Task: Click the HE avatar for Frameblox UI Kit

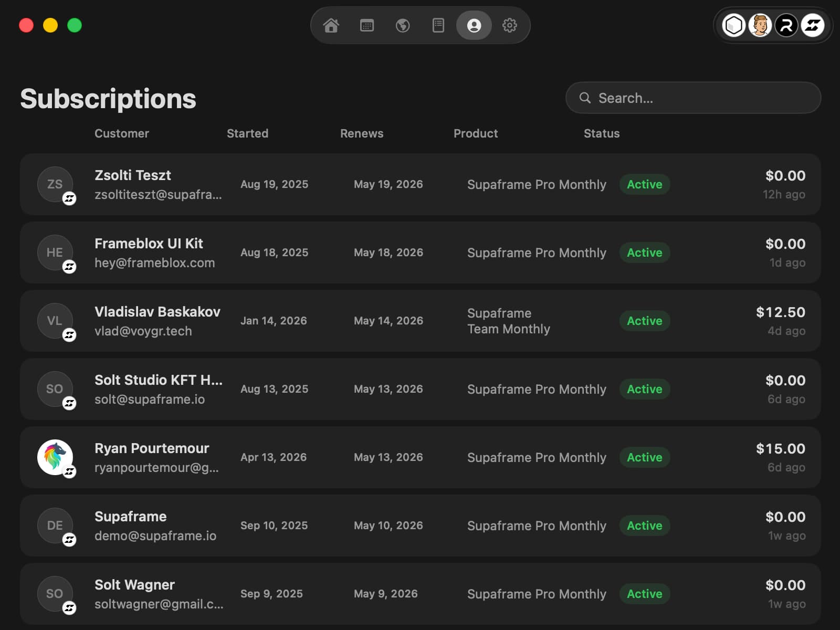Action: coord(55,253)
